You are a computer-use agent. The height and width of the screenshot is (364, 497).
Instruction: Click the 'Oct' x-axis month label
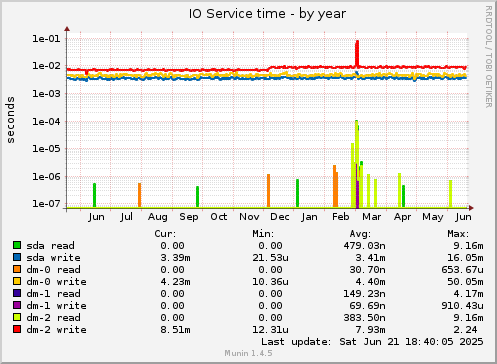(x=219, y=217)
